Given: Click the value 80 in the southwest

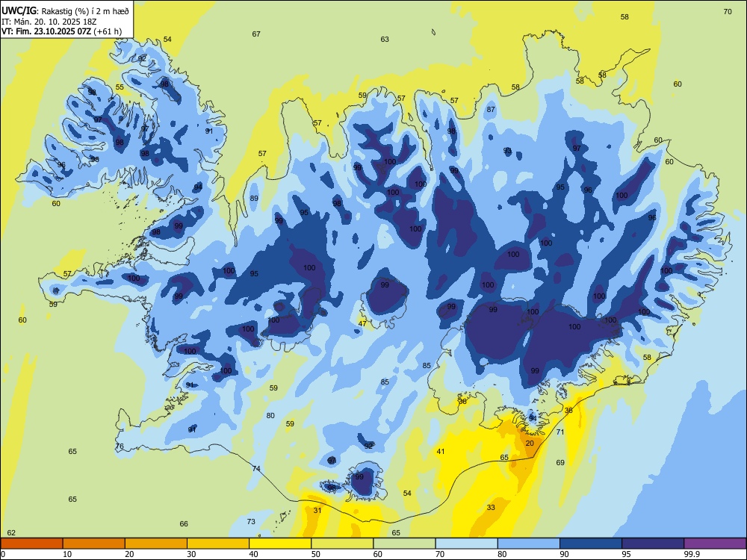Looking at the screenshot, I should click(x=270, y=416).
